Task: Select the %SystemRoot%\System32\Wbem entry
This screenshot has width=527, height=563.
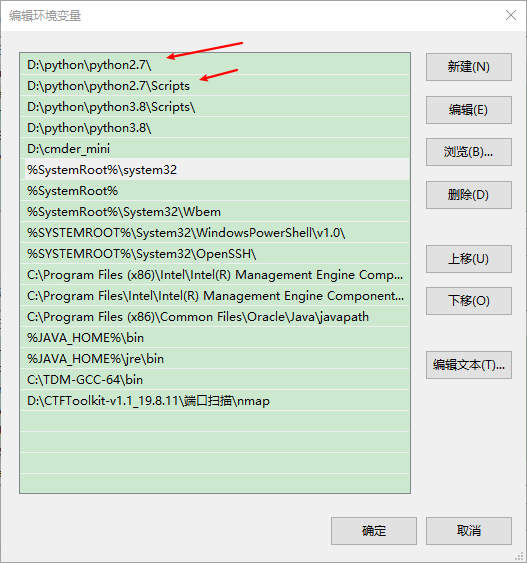Action: [215, 211]
